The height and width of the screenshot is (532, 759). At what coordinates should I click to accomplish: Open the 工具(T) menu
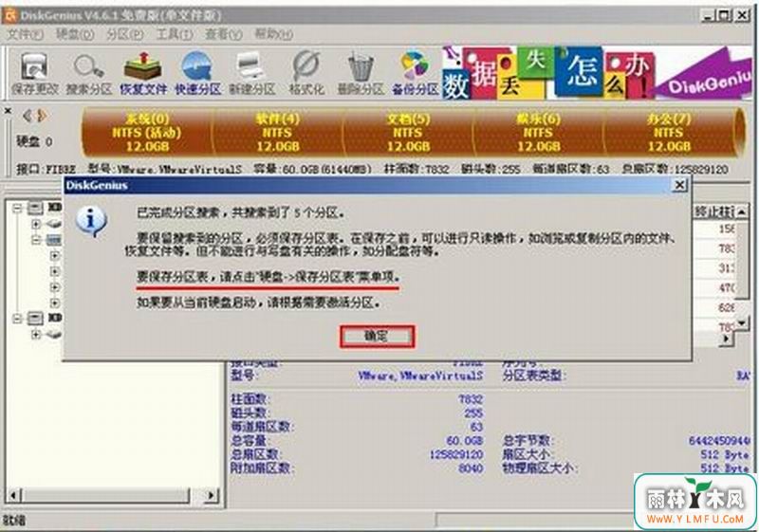coord(175,34)
